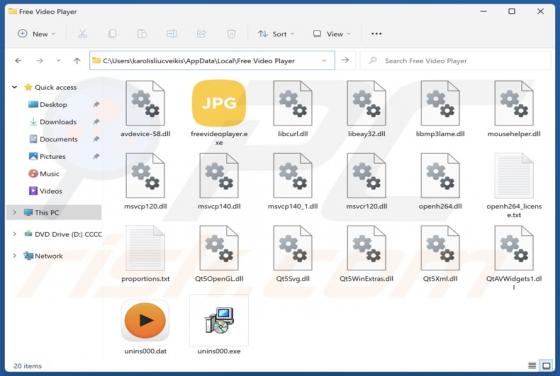Open the New dropdown menu
This screenshot has width=560, height=376.
[x=36, y=34]
